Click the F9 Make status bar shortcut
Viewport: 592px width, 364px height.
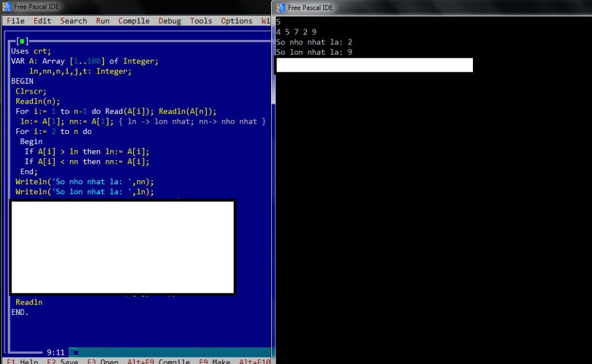click(214, 361)
